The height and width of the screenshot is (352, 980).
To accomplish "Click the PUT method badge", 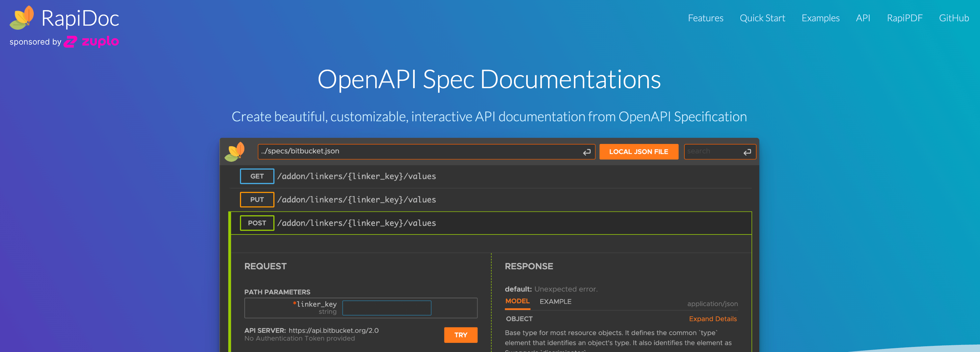I will pyautogui.click(x=257, y=200).
